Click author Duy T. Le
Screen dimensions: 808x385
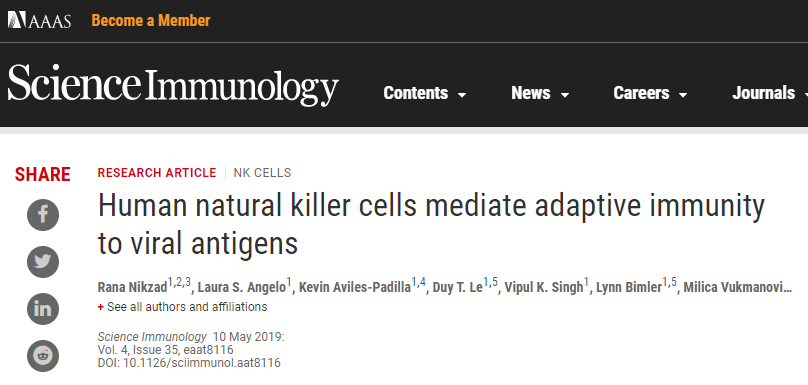coord(458,287)
